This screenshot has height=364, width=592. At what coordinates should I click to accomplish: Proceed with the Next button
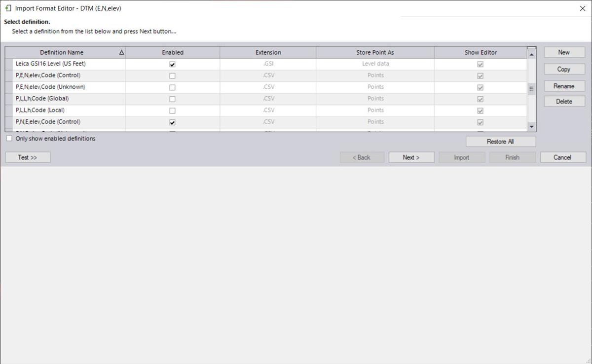pyautogui.click(x=411, y=157)
